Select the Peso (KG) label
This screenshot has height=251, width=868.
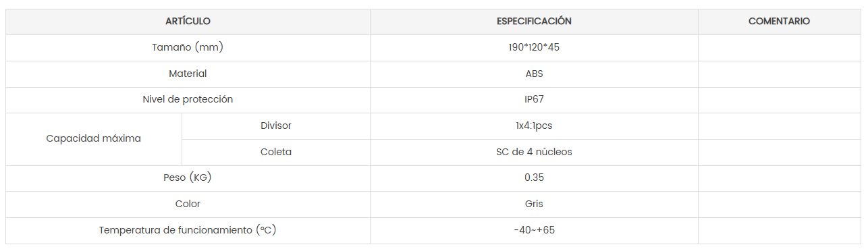[188, 178]
